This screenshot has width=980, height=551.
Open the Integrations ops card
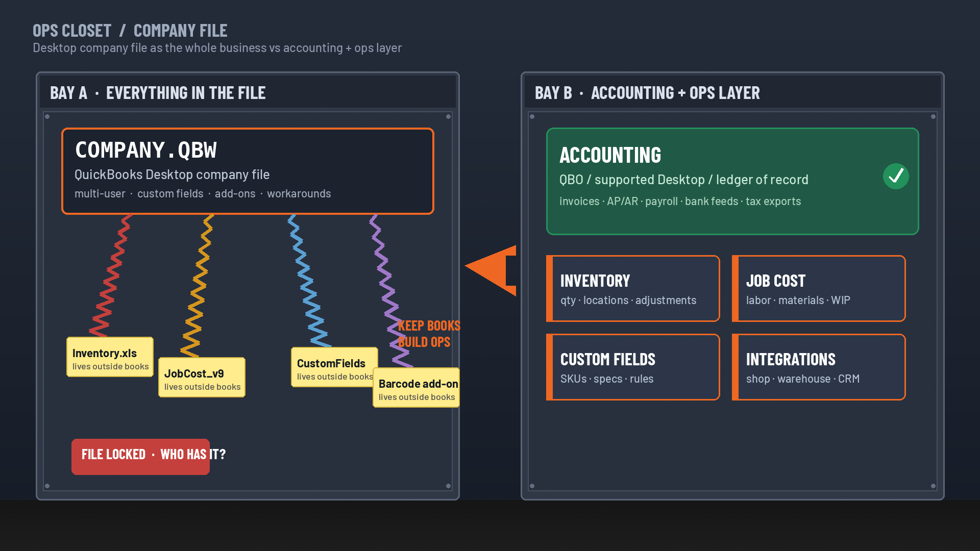coord(819,367)
